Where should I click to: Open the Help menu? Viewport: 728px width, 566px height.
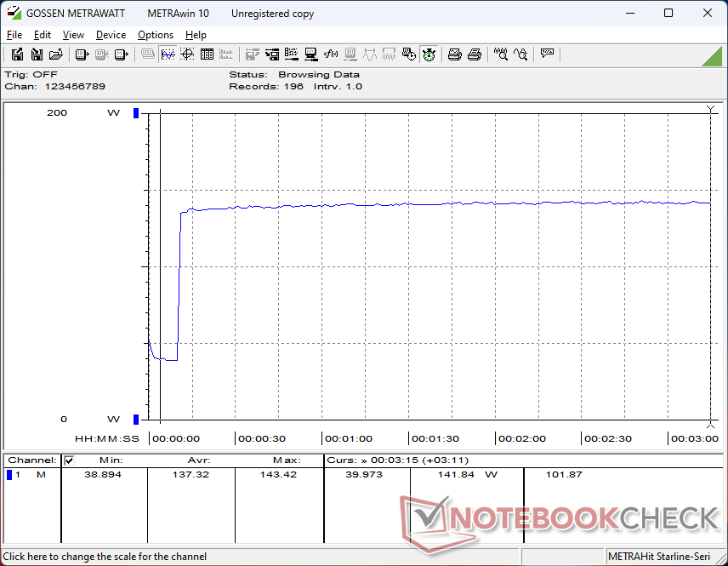tap(196, 35)
